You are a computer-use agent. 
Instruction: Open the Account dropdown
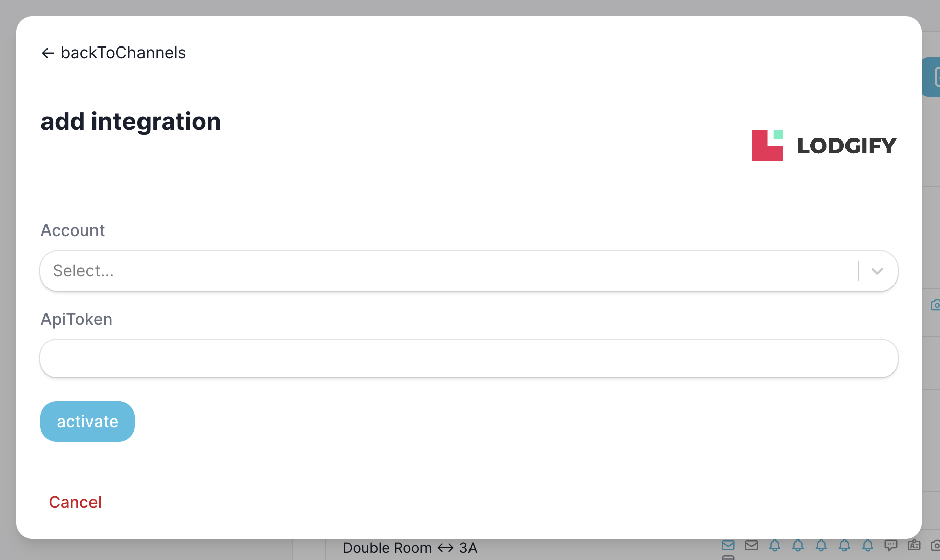[x=455, y=271]
